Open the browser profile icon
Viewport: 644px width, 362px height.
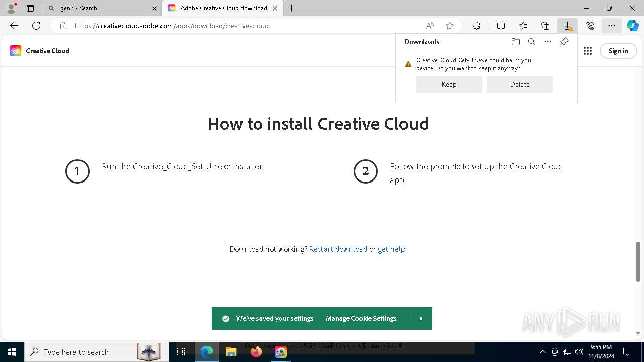pos(11,8)
